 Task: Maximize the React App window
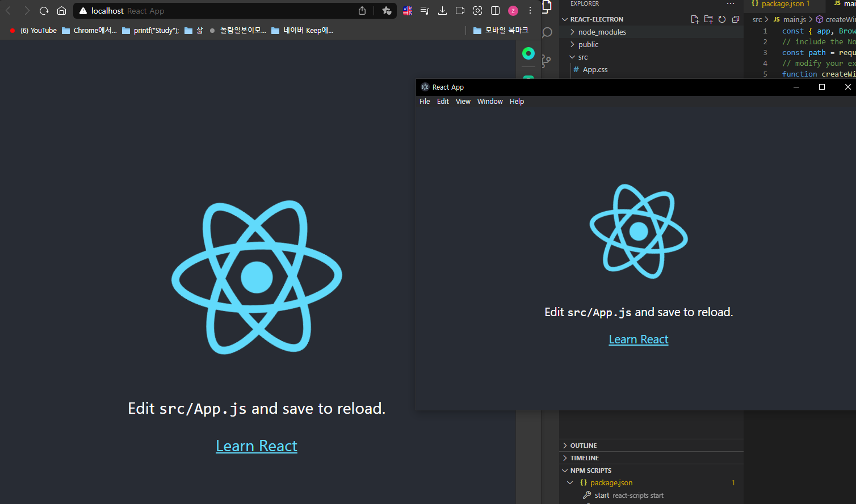click(821, 87)
